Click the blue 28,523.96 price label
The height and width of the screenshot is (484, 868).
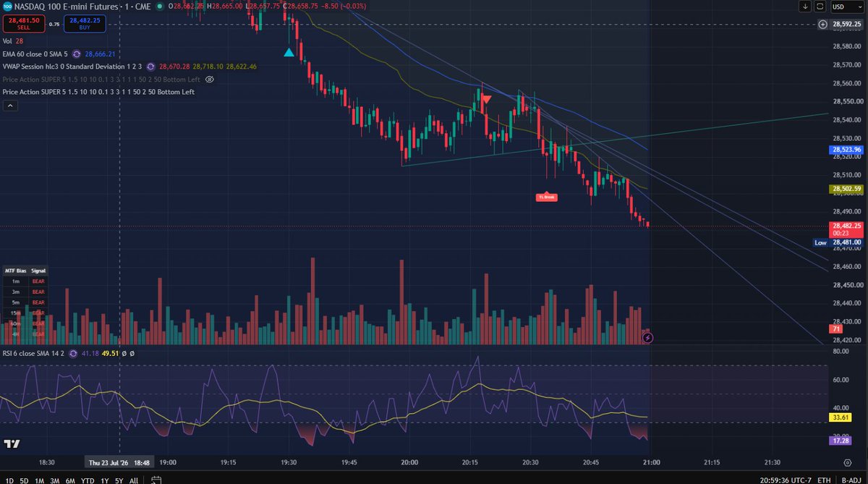click(x=848, y=150)
